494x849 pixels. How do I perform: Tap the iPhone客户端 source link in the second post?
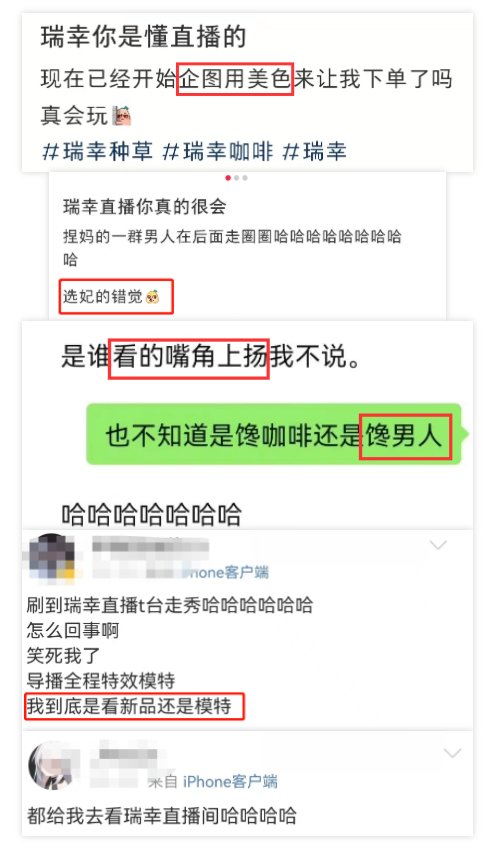(x=230, y=781)
